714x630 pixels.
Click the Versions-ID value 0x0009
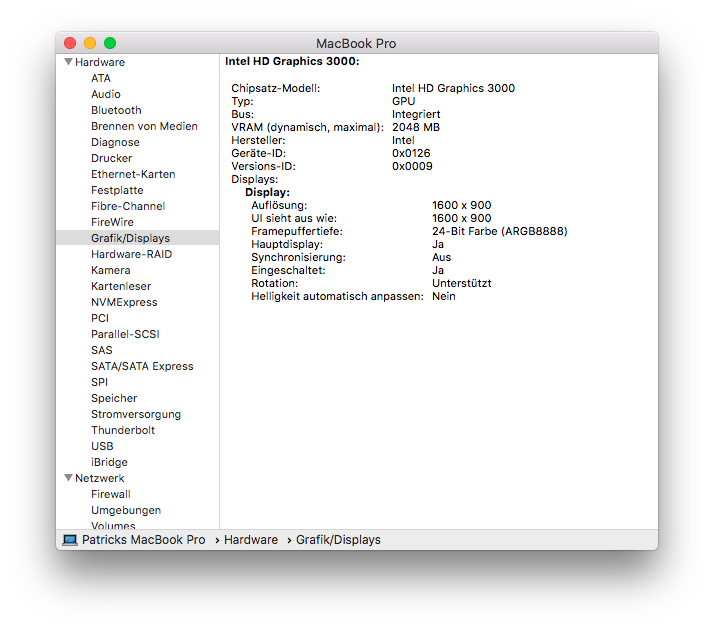[x=412, y=166]
